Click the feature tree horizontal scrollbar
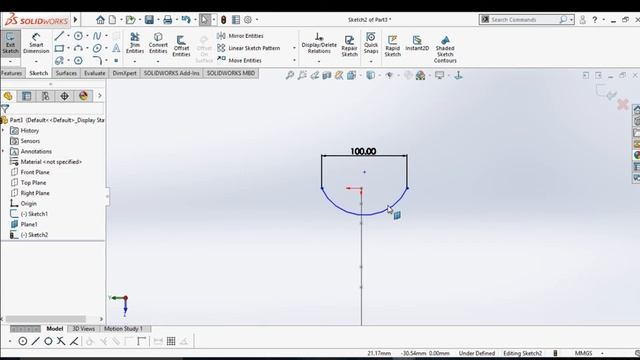640x360 pixels. (46, 319)
